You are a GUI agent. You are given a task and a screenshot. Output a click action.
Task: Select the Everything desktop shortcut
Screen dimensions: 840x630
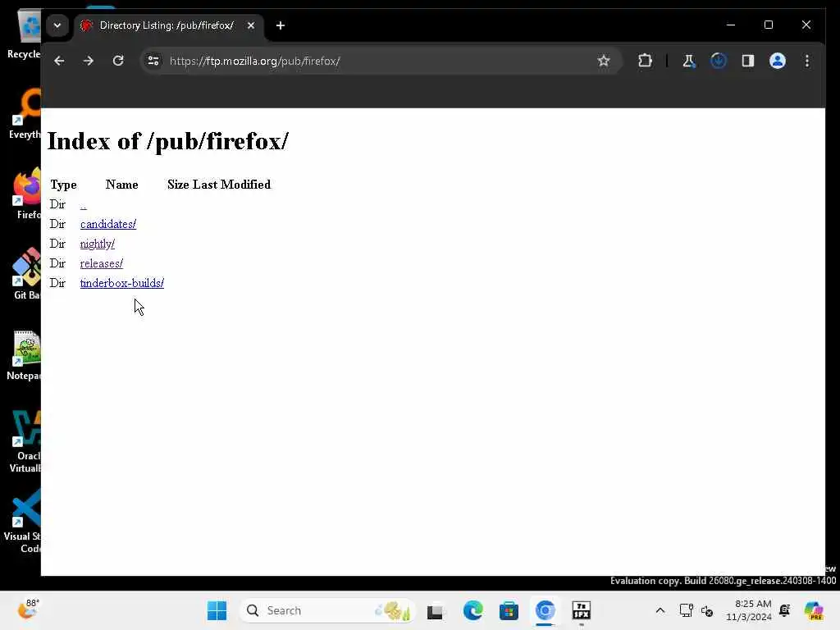(25, 113)
